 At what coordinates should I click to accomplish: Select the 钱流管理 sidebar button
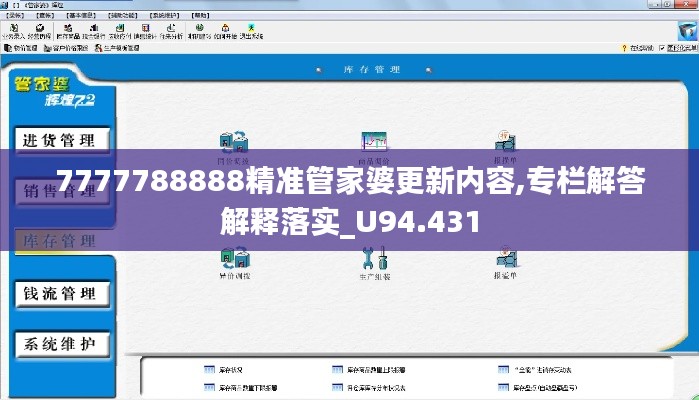[60, 293]
